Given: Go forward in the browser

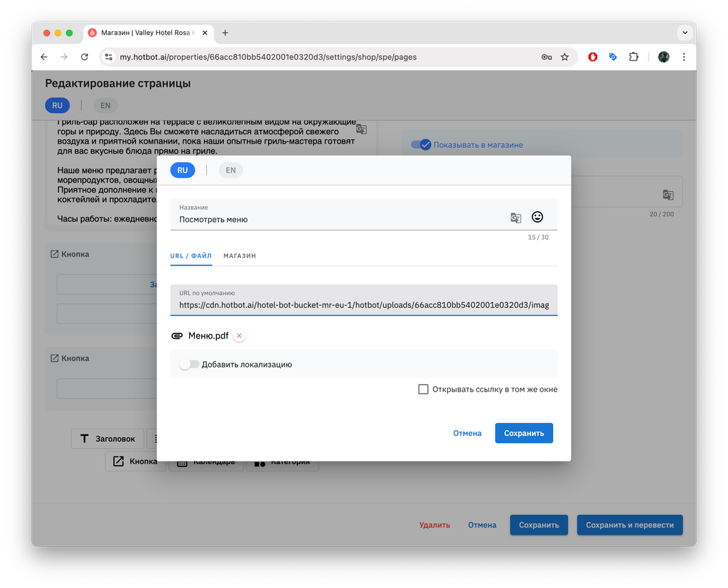Looking at the screenshot, I should [x=64, y=57].
